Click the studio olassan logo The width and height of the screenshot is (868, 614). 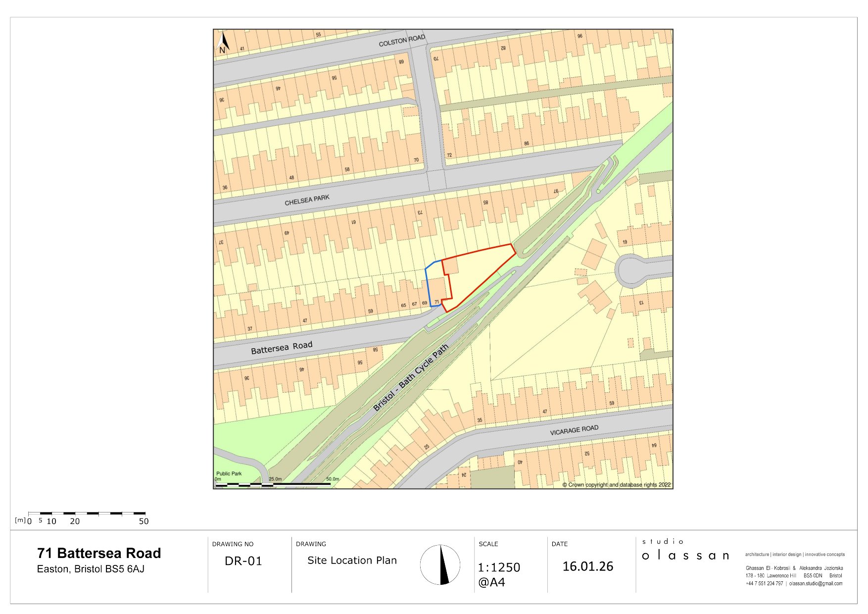pyautogui.click(x=685, y=551)
